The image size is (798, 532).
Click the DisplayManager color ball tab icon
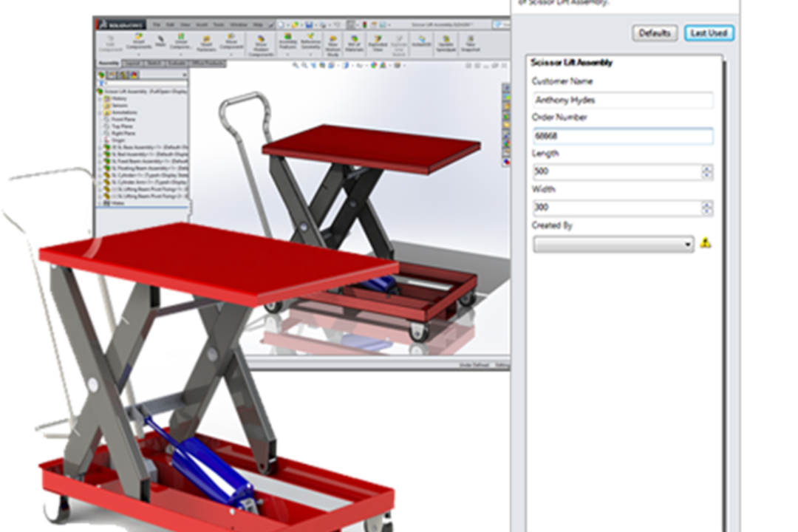coord(134,75)
